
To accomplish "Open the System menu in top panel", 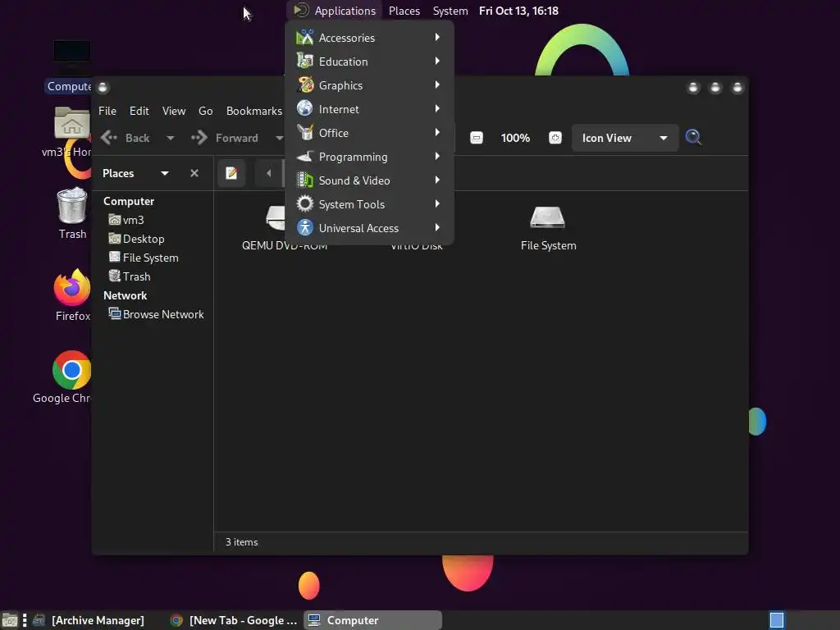I will point(450,11).
